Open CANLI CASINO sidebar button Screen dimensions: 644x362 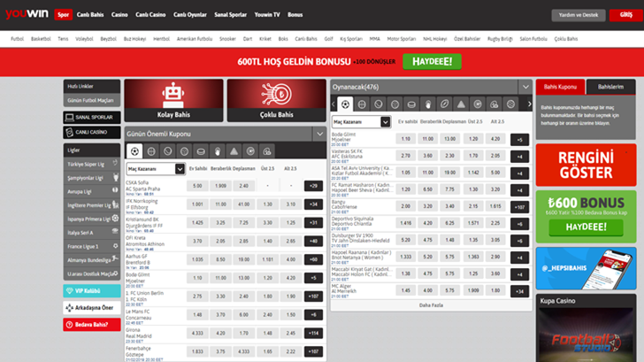[92, 132]
